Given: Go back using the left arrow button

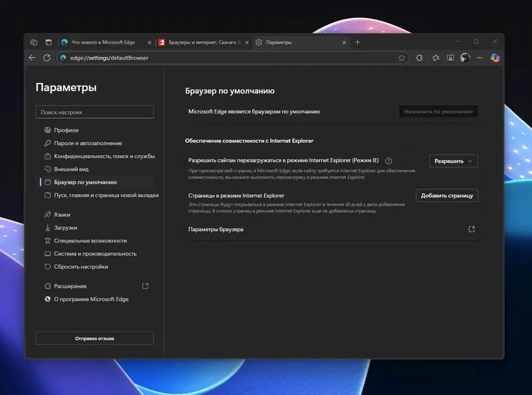Looking at the screenshot, I should click(32, 58).
